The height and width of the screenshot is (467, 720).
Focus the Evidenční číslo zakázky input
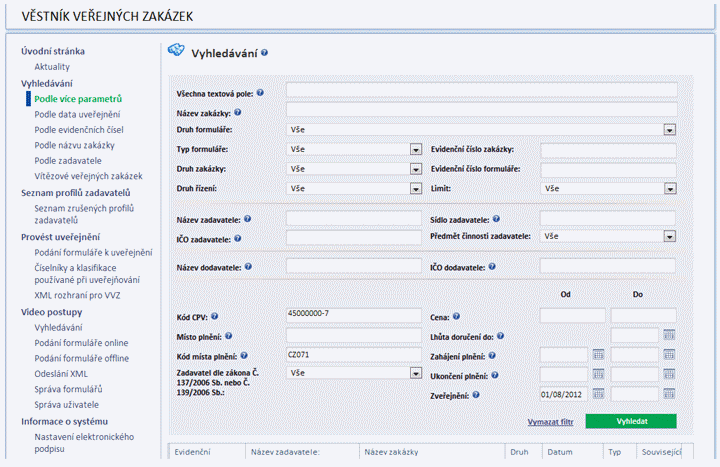click(608, 150)
